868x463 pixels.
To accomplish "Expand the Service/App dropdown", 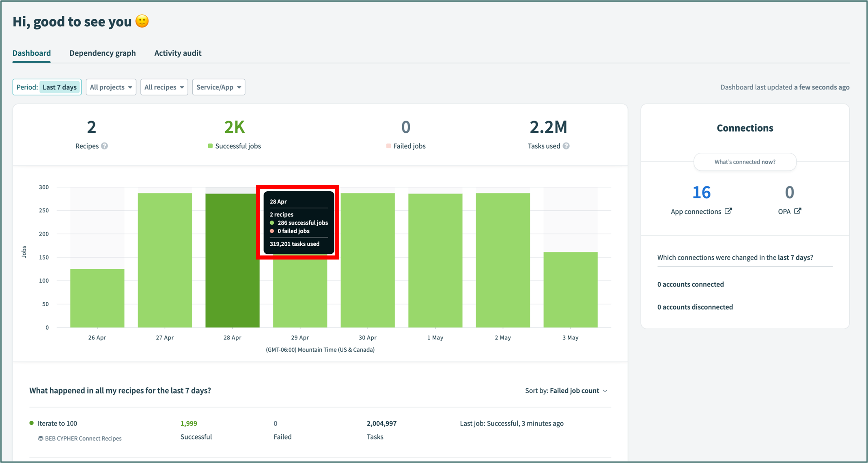I will click(218, 87).
